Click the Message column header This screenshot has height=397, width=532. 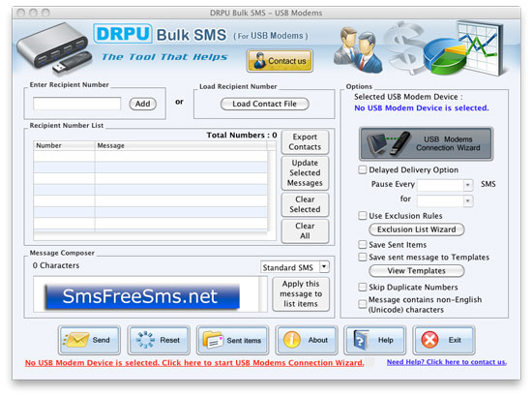[x=181, y=145]
